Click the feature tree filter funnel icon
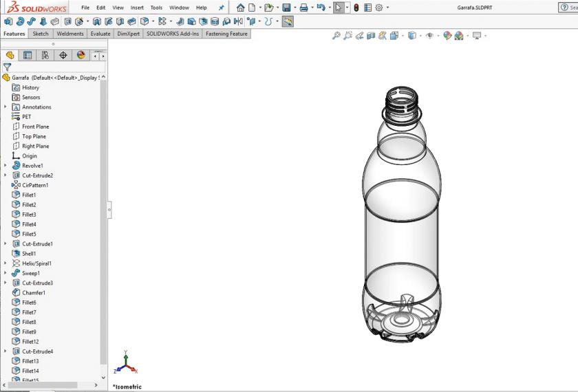This screenshot has height=392, width=578. coord(7,67)
